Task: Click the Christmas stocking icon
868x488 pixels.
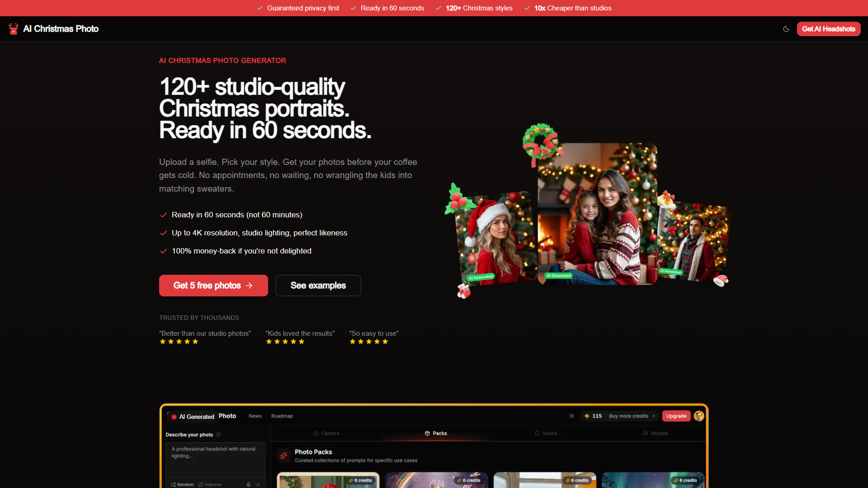Action: [464, 291]
